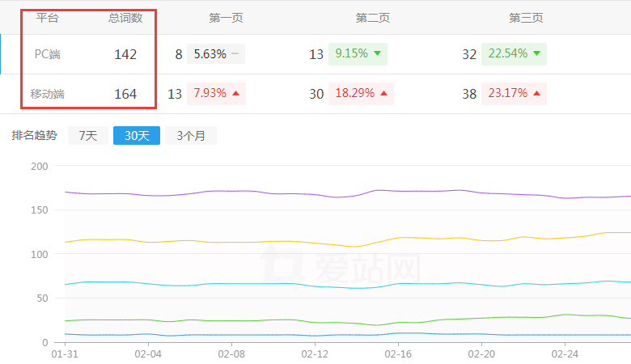Click the red up arrow beside 7.93%
The width and height of the screenshot is (631, 364).
click(x=235, y=94)
